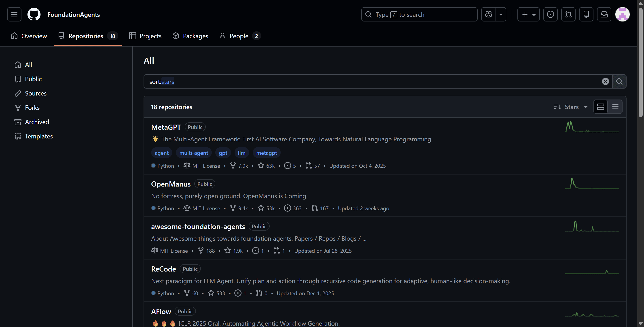Screen dimensions: 644x327
Task: Expand the create new plus dropdown
Action: [528, 15]
